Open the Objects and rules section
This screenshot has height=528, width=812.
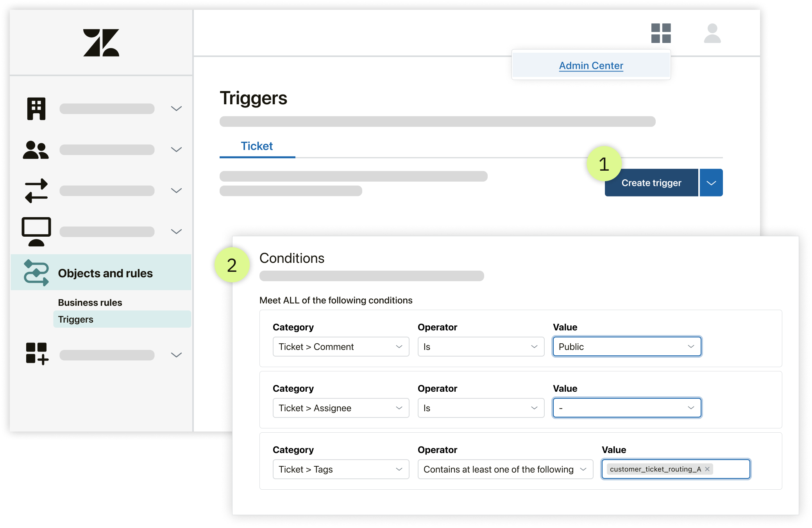pyautogui.click(x=107, y=273)
